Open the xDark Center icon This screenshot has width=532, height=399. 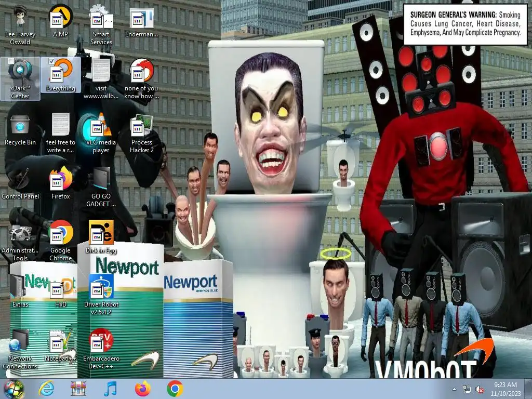click(20, 79)
